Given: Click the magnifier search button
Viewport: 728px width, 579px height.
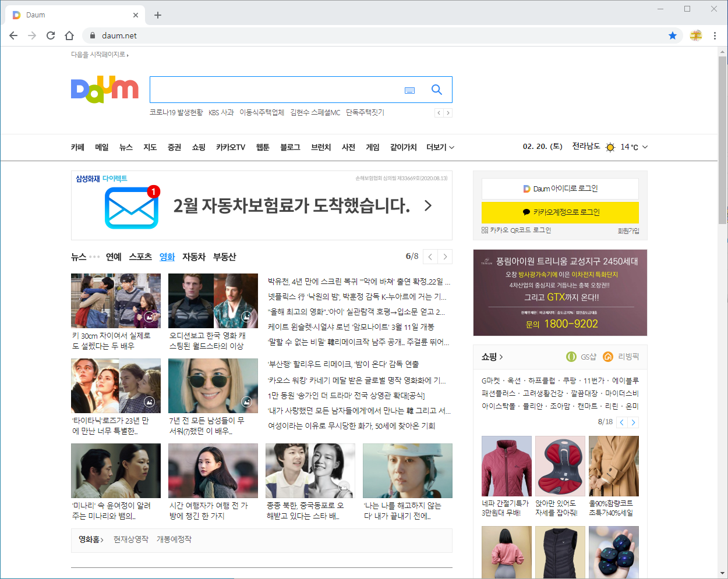Looking at the screenshot, I should click(x=436, y=90).
